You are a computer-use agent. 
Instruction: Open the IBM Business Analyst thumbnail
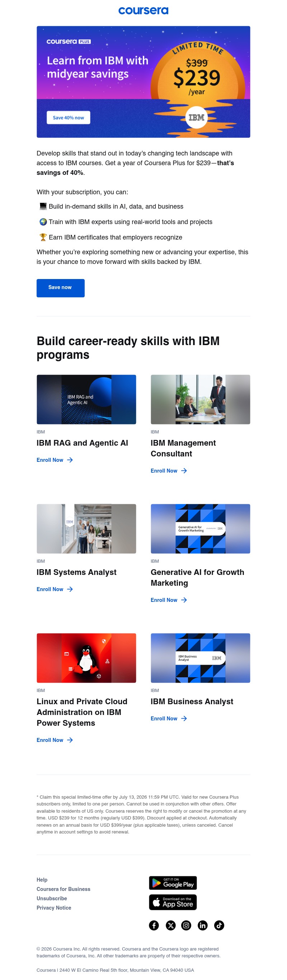click(200, 658)
